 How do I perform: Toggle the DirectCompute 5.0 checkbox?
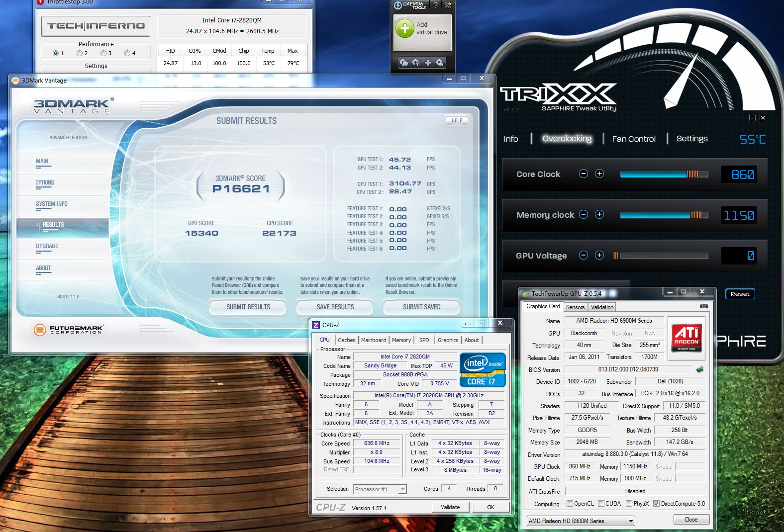tap(656, 503)
